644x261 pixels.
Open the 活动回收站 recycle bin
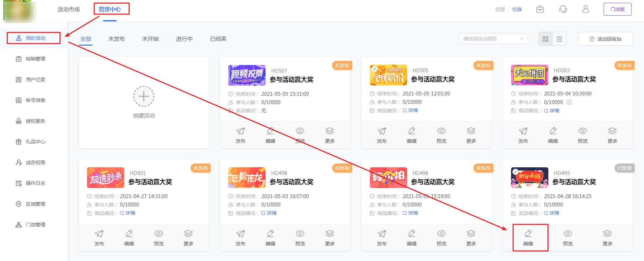coord(605,39)
